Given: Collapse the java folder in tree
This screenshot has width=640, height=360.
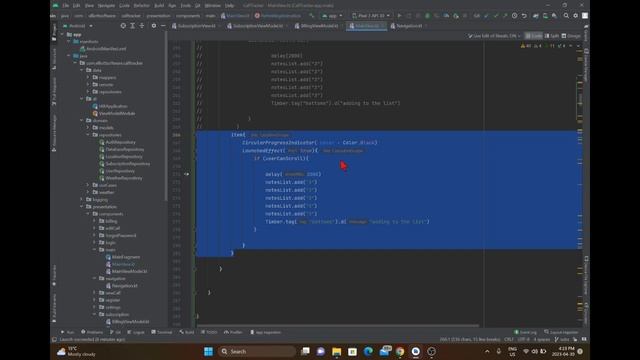Looking at the screenshot, I should pos(69,56).
